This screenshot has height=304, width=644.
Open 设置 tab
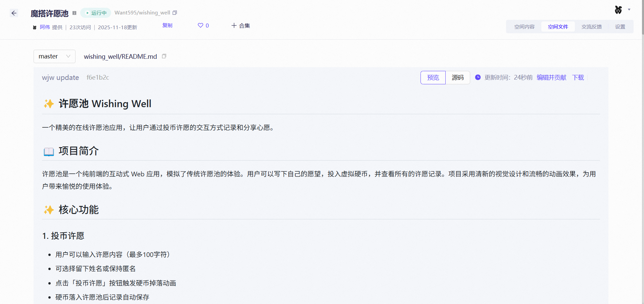pos(620,27)
